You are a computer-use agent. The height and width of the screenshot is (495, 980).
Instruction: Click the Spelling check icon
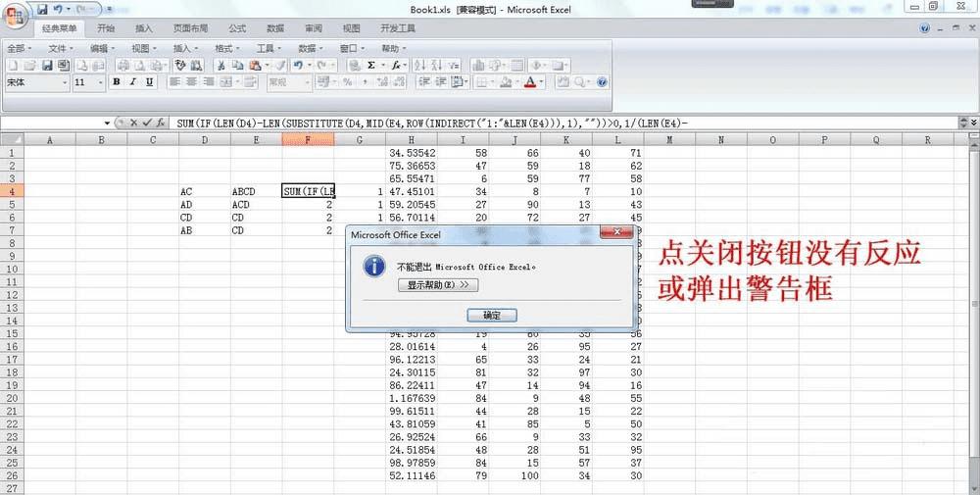(180, 65)
